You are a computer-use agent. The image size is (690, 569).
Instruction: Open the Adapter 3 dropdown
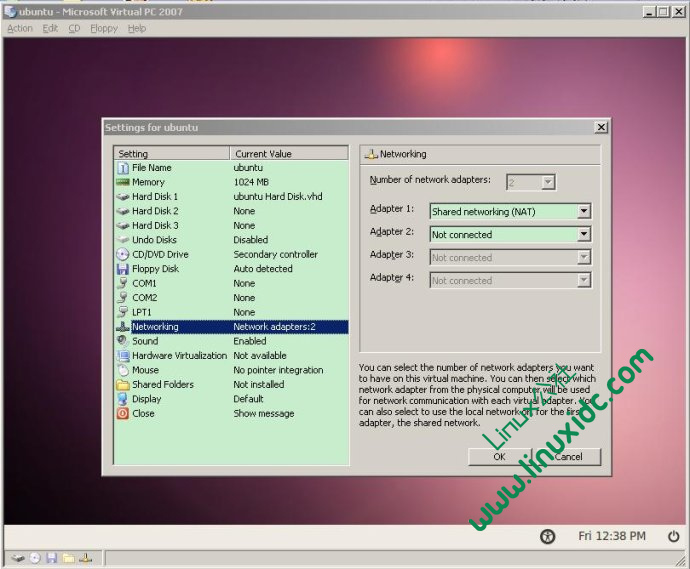pyautogui.click(x=584, y=257)
